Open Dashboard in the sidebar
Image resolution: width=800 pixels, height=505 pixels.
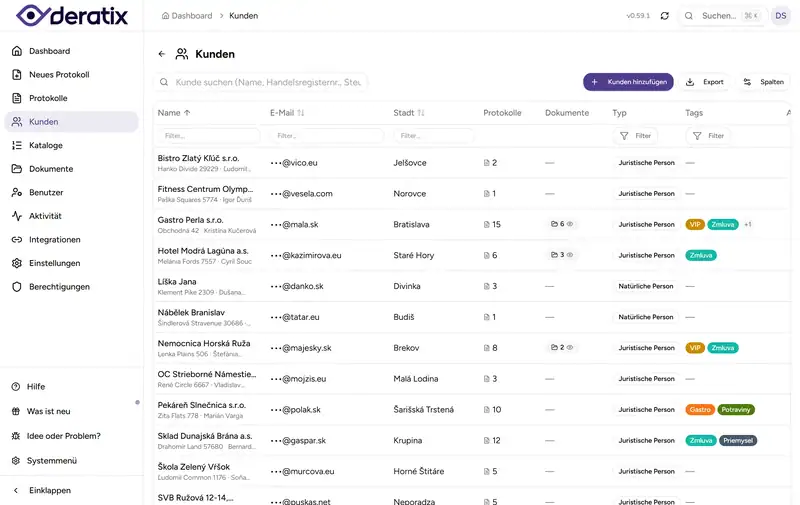click(71, 51)
